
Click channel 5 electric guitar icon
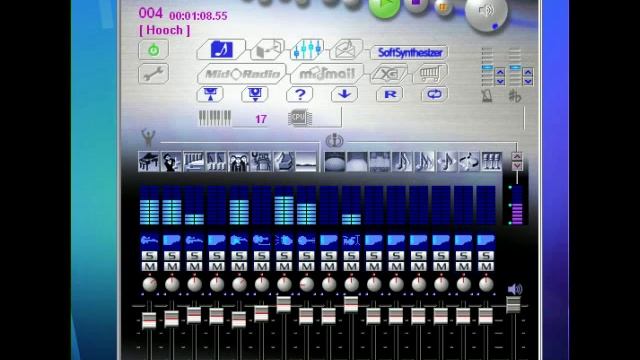pyautogui.click(x=239, y=241)
